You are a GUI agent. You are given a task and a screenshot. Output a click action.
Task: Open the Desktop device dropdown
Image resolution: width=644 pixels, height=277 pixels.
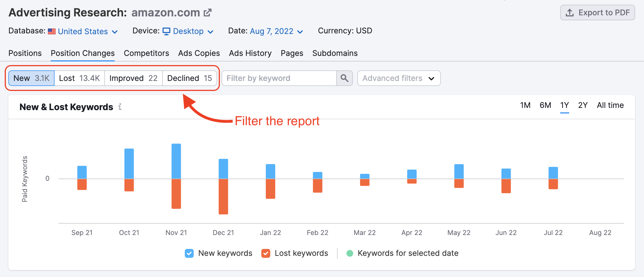[188, 31]
